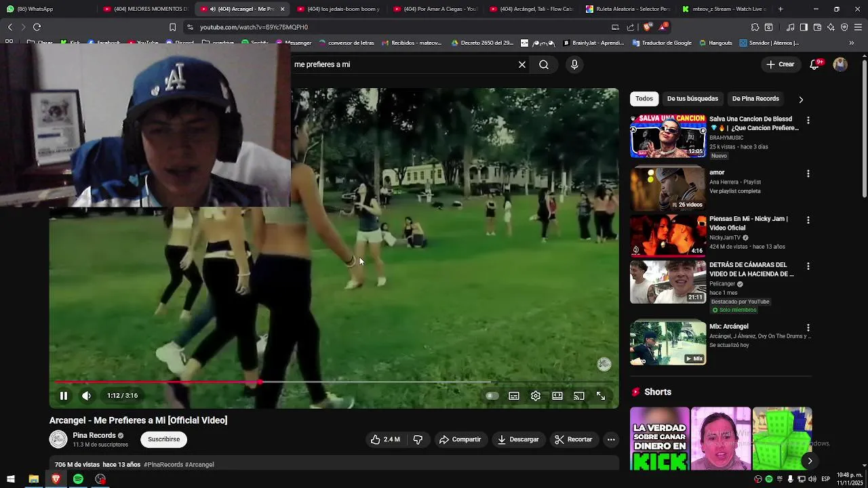Viewport: 868px width, 488px height.
Task: Cast video with the Play on TV icon
Action: pos(579,396)
